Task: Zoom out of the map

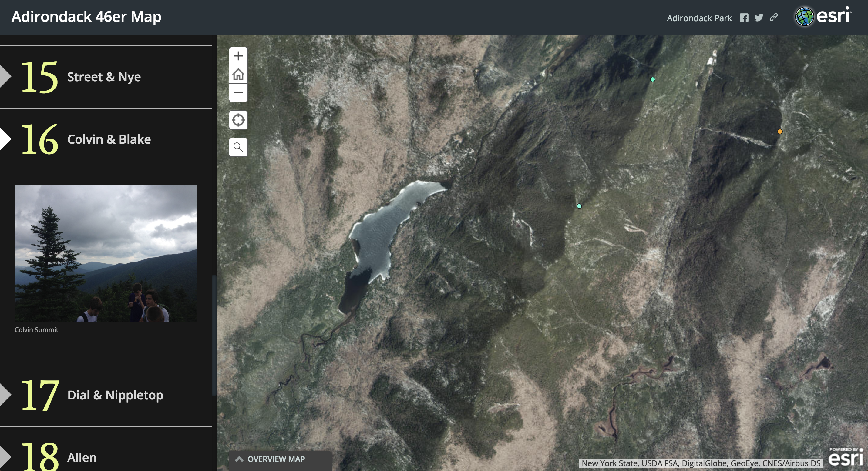Action: tap(238, 92)
